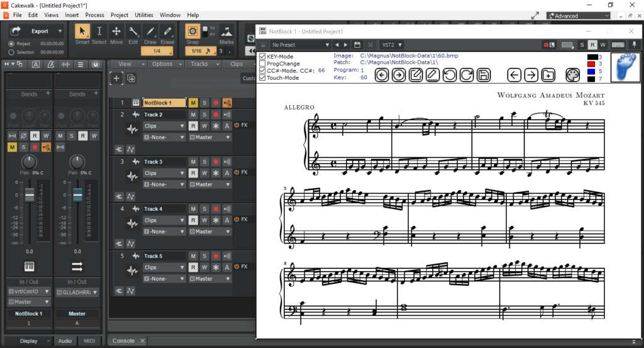
Task: Select the Project radio button
Action: coord(11,43)
